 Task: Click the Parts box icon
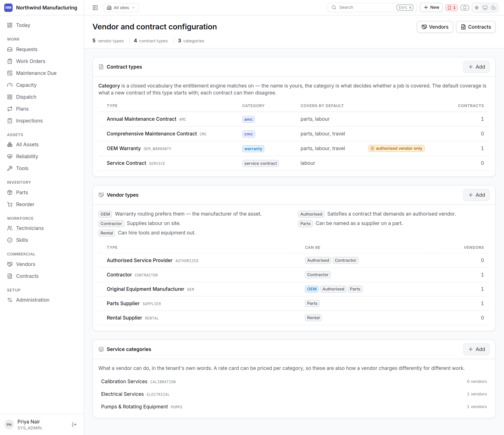tap(10, 193)
